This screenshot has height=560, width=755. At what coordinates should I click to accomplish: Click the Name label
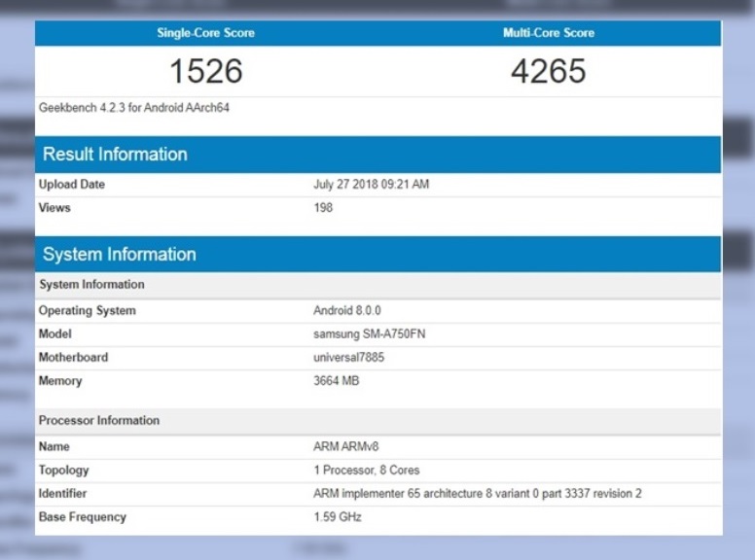point(54,447)
